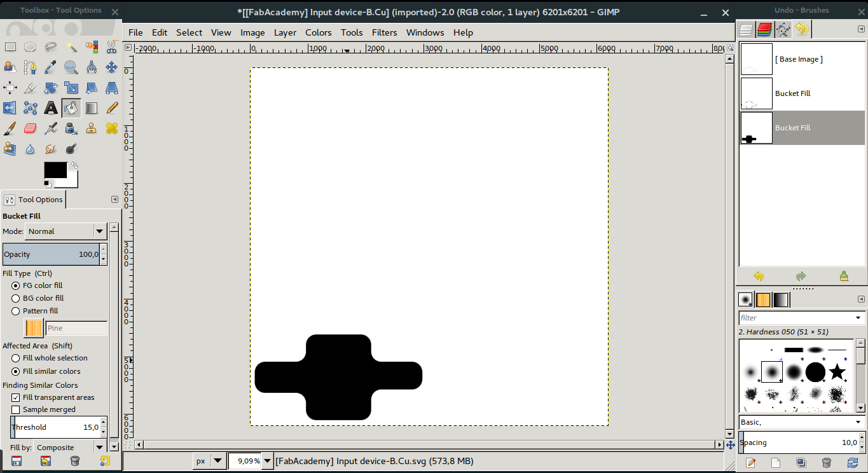Viewport: 868px width, 473px height.
Task: Pick the Smudge tool
Action: point(51,148)
